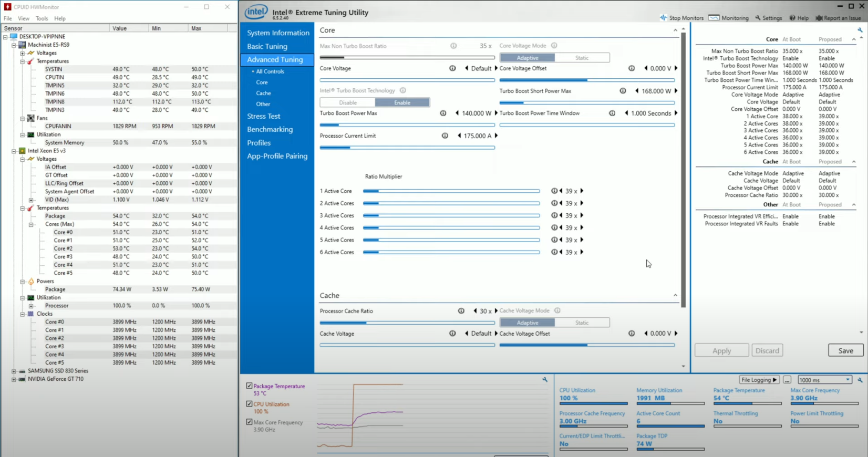Viewport: 868px width, 457px height.
Task: Decrease Core Voltage Offset value
Action: (x=646, y=68)
